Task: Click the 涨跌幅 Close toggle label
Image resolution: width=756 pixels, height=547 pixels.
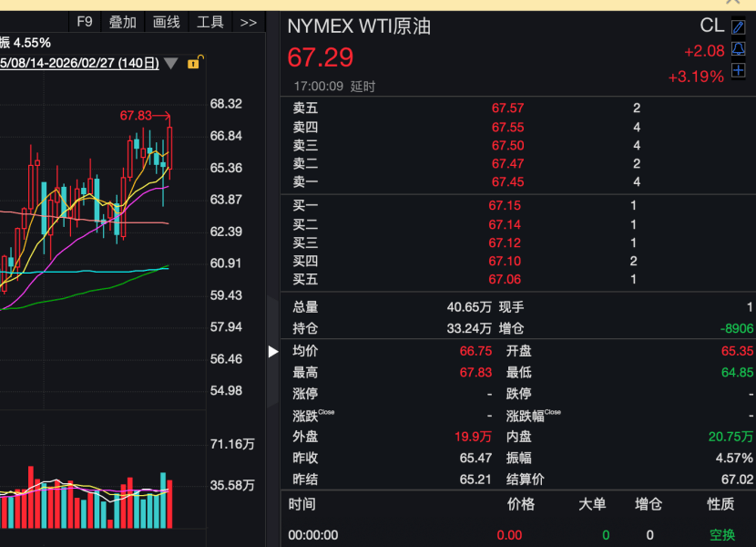Action: pyautogui.click(x=533, y=415)
